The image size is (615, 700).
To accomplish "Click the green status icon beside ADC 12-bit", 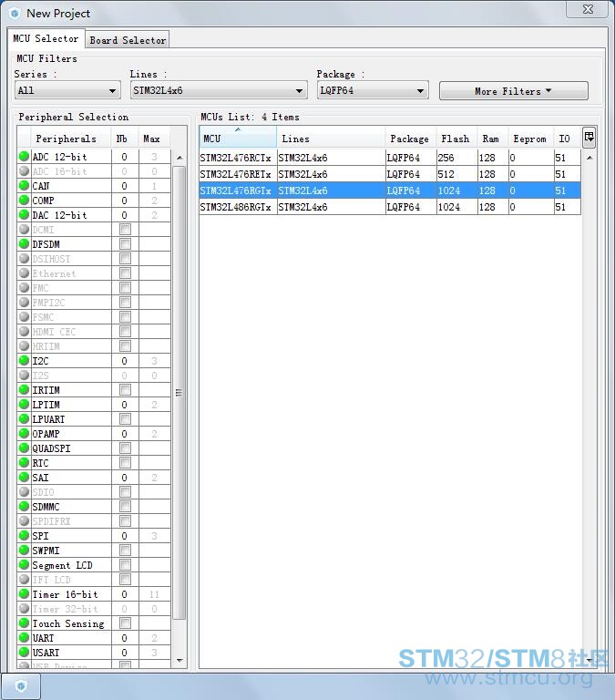I will coord(24,157).
